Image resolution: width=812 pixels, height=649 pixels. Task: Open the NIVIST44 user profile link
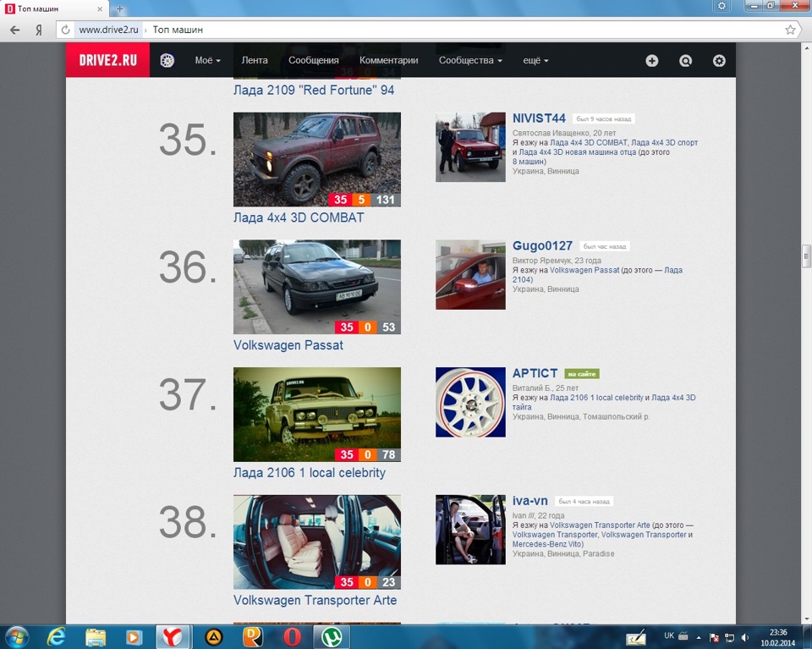click(539, 118)
